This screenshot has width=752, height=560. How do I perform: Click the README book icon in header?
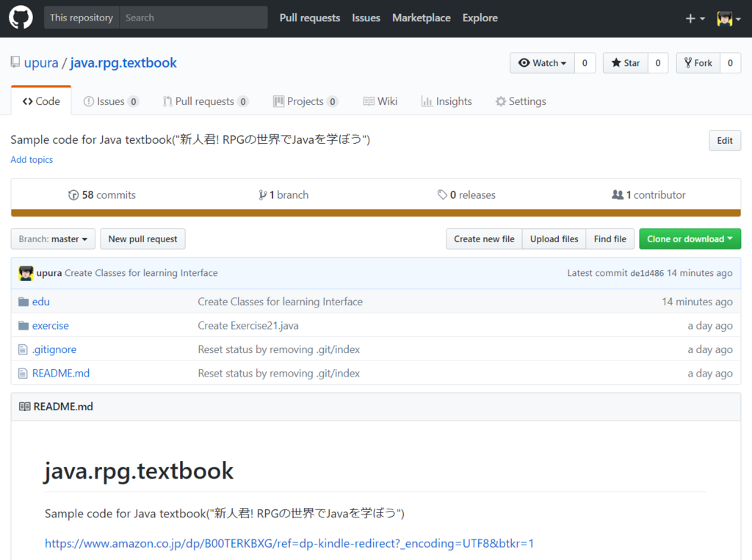point(24,407)
